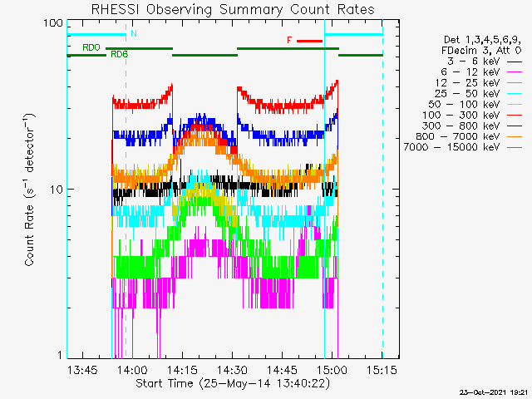Click the 14:15 time axis label
532x399 pixels.
(x=182, y=370)
